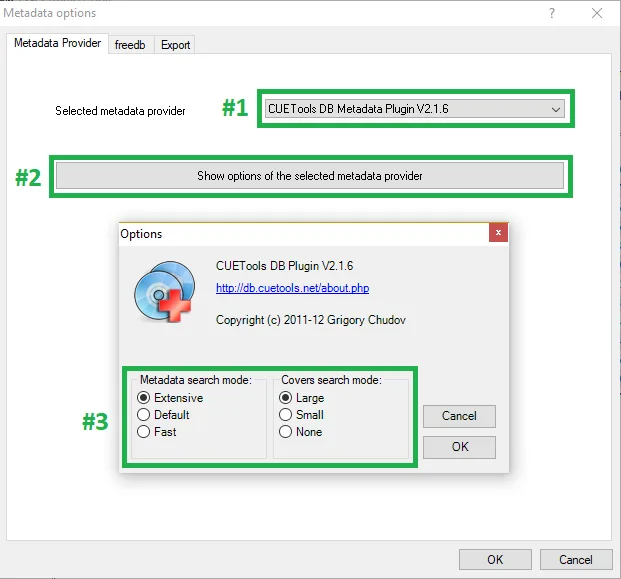Click the 'Options' dialog title
This screenshot has height=579, width=621.
point(141,234)
